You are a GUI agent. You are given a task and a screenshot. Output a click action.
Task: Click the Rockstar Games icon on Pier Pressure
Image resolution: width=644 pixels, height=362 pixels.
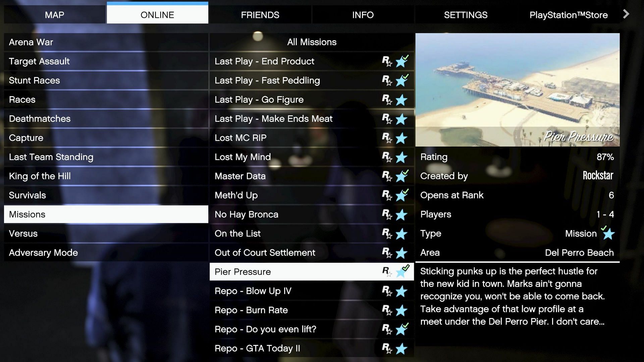385,271
